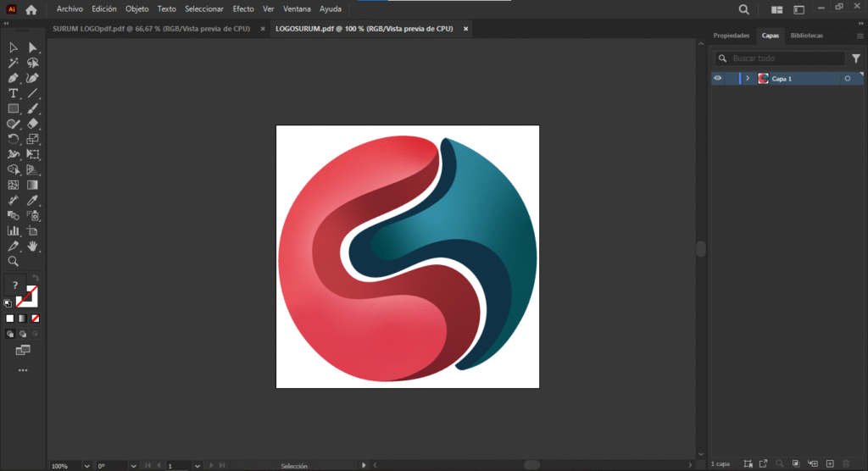The width and height of the screenshot is (868, 471).
Task: Close the LOGOSURUM.pdf document tab
Action: [x=465, y=29]
